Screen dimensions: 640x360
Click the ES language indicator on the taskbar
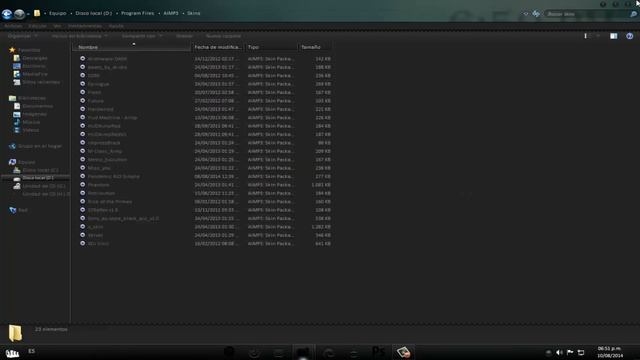(31, 351)
